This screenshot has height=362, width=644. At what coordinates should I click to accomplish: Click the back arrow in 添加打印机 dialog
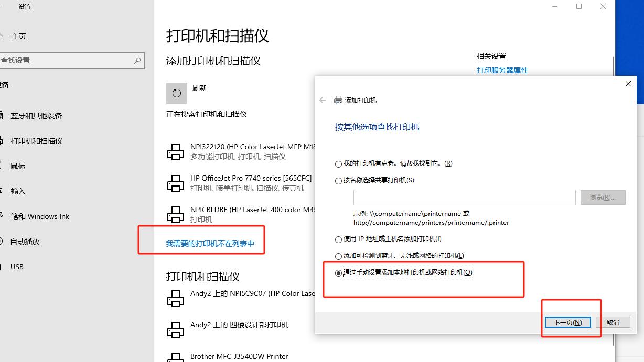point(323,100)
